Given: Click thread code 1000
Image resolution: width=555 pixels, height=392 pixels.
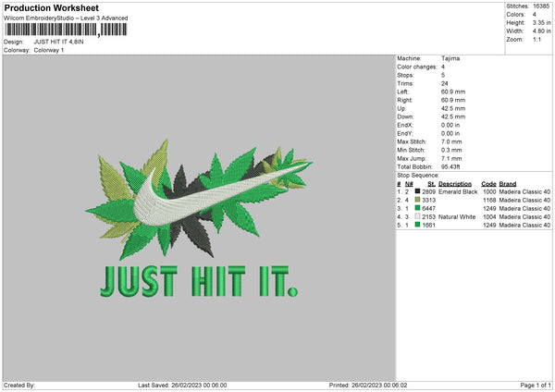Looking at the screenshot, I should pyautogui.click(x=489, y=191).
